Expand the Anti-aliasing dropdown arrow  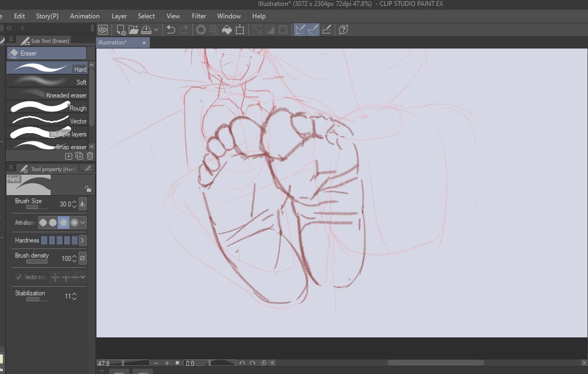pos(82,223)
